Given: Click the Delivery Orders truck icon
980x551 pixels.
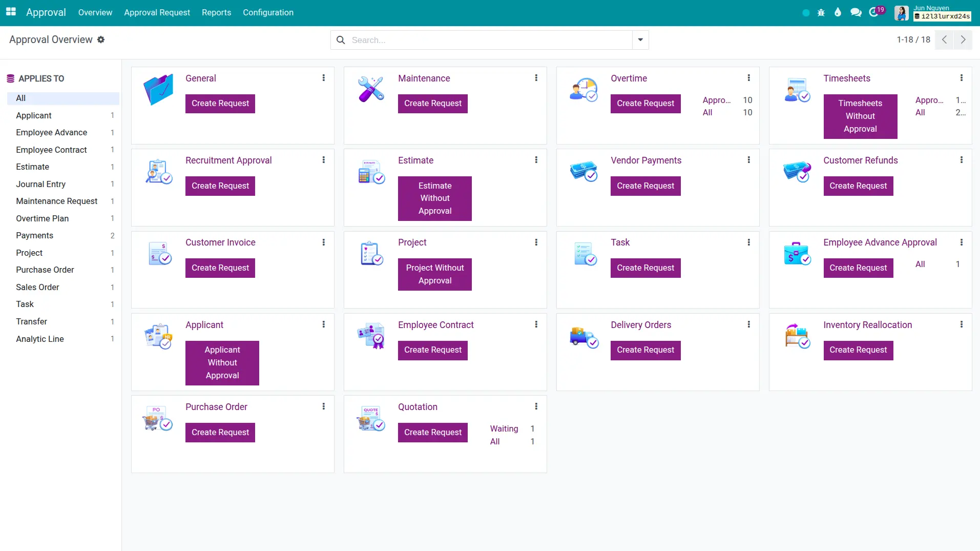Looking at the screenshot, I should pos(583,337).
